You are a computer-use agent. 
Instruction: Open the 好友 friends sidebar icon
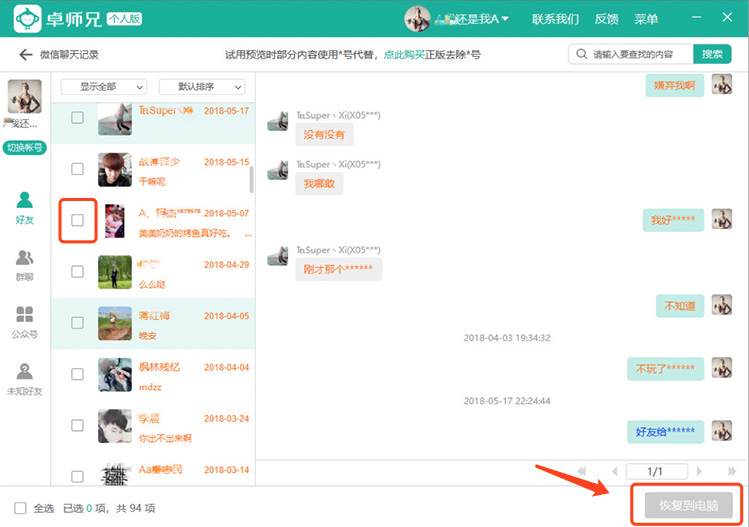pos(25,207)
